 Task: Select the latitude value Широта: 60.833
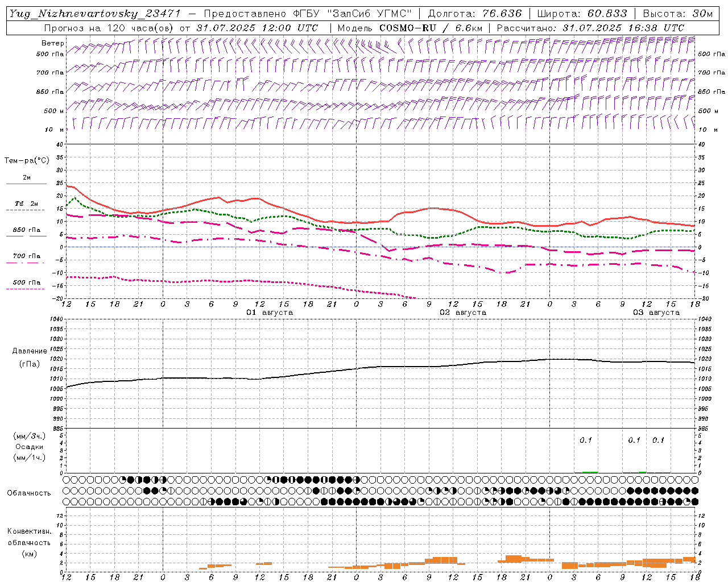coord(582,14)
